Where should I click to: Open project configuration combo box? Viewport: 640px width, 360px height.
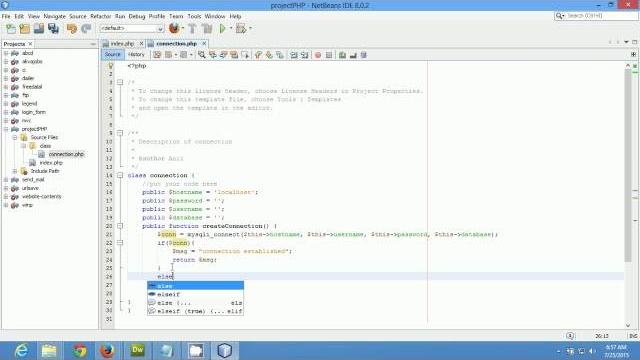[131, 29]
